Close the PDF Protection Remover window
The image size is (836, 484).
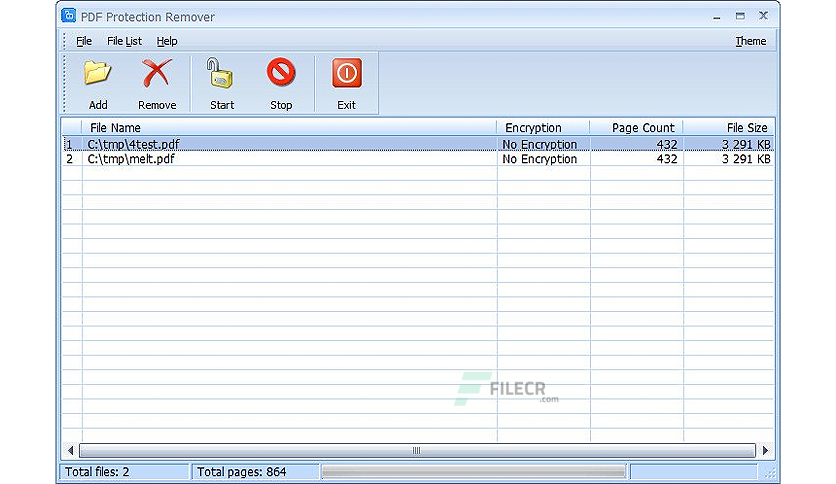(763, 16)
